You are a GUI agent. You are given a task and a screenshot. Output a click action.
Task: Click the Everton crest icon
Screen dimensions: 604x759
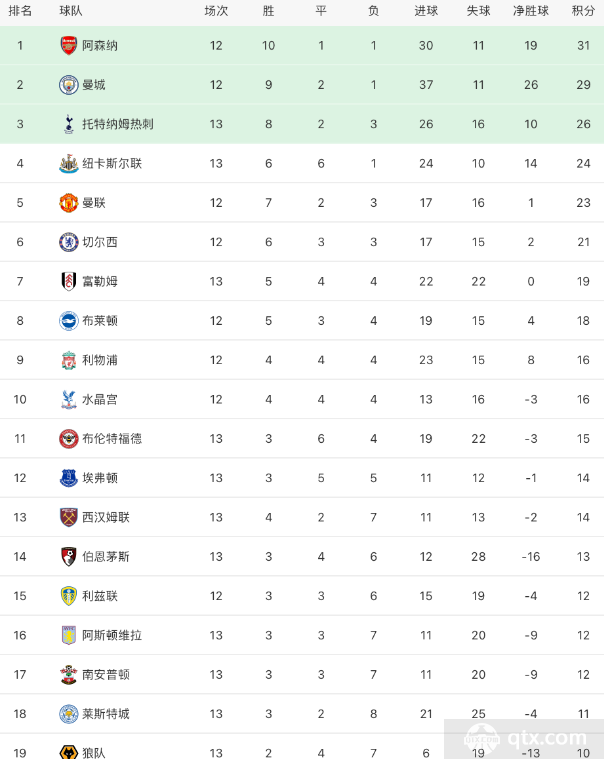pyautogui.click(x=69, y=478)
